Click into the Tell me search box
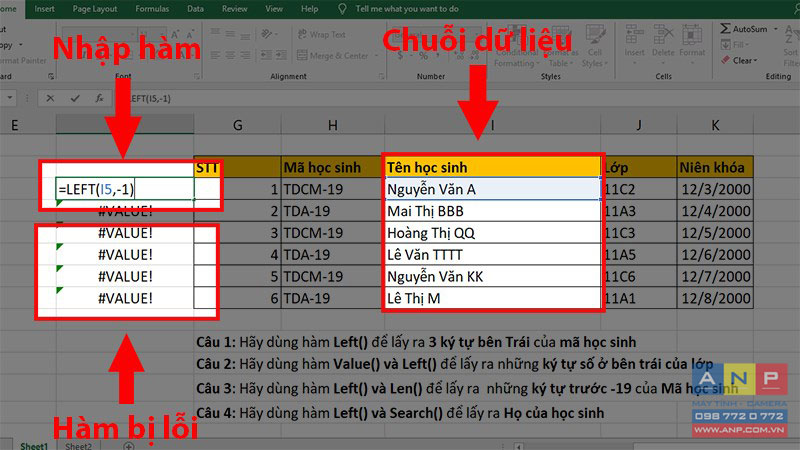 pos(407,9)
